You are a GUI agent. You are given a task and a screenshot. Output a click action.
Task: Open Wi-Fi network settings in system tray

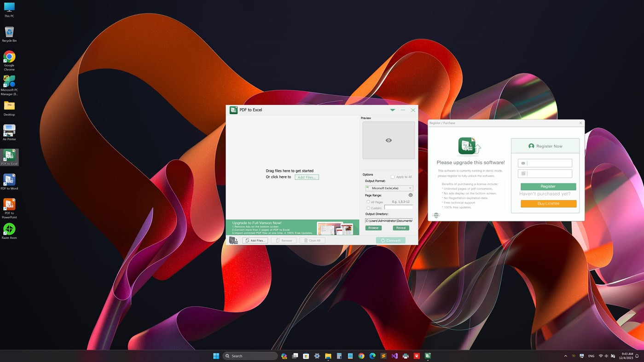pos(601,356)
